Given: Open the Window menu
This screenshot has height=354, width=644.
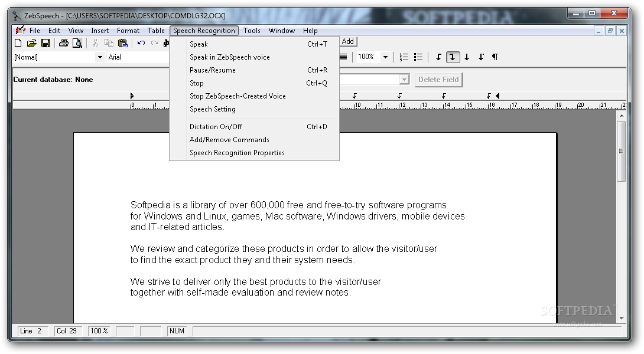Looking at the screenshot, I should [x=282, y=30].
